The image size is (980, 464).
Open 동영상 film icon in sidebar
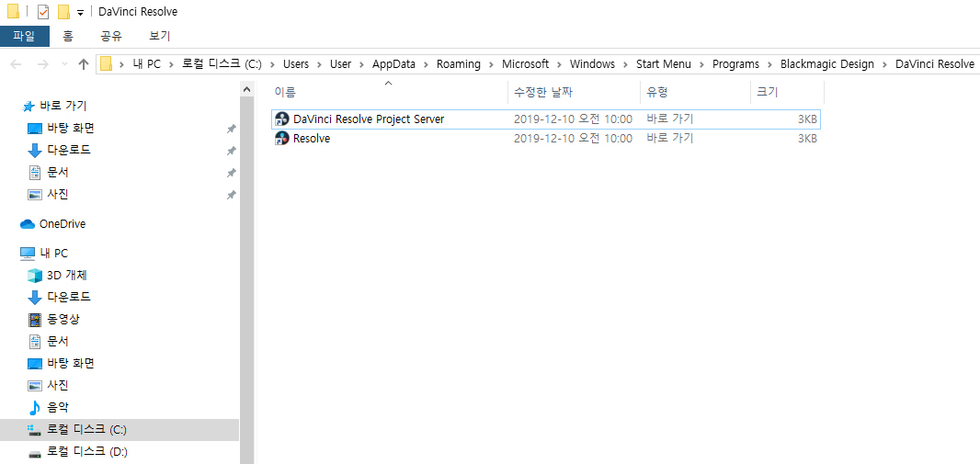click(34, 320)
